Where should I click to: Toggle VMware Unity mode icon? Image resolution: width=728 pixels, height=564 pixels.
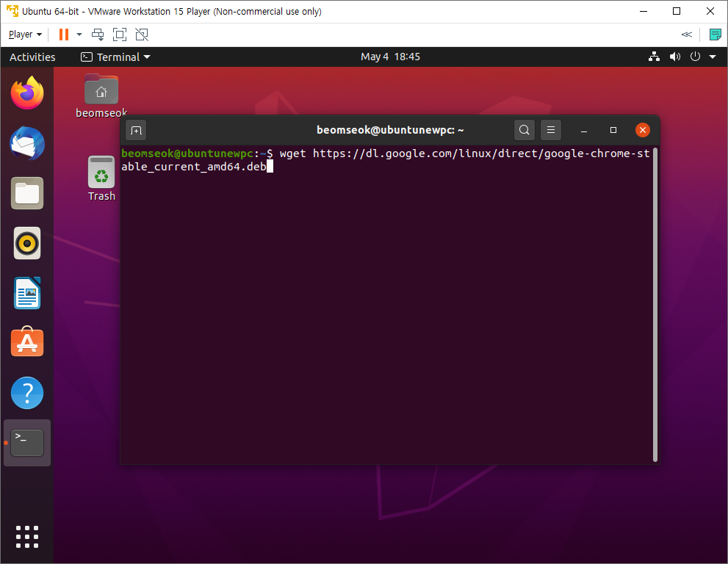click(142, 35)
